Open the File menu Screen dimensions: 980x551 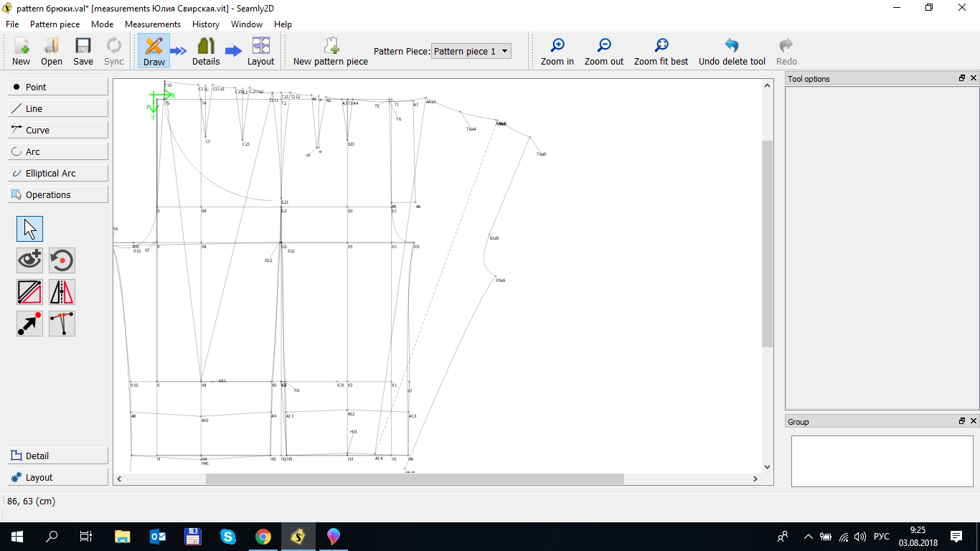pyautogui.click(x=12, y=24)
